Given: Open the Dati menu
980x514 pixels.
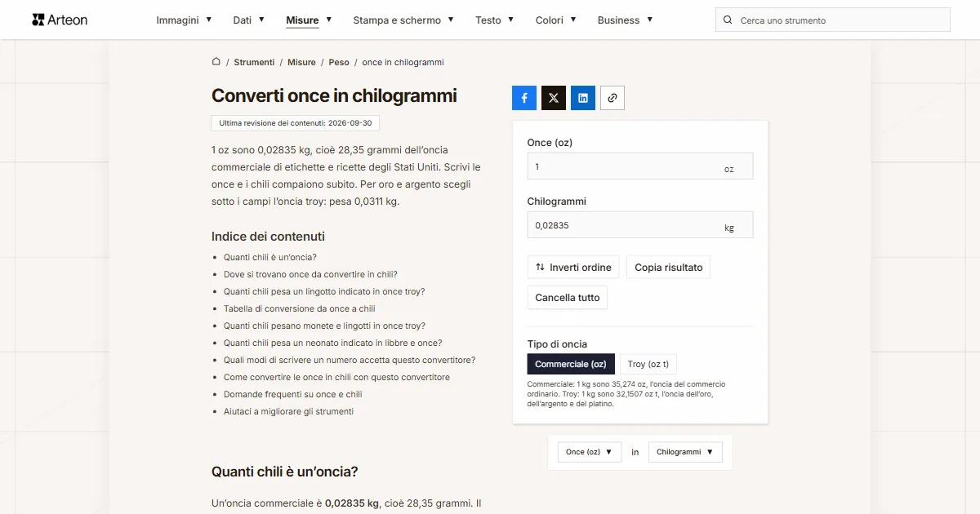Looking at the screenshot, I should click(248, 20).
